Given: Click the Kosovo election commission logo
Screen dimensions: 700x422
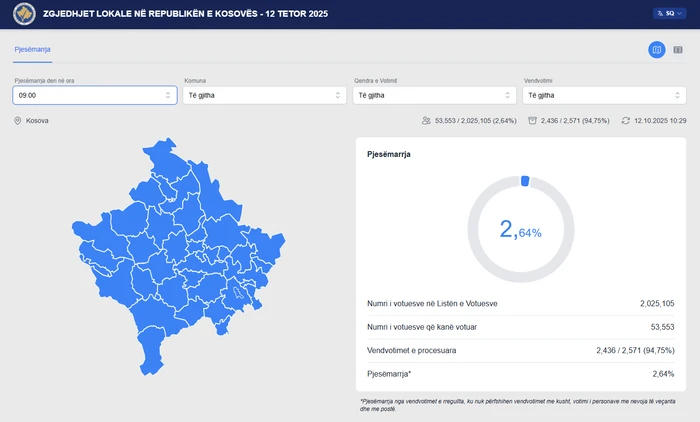Looking at the screenshot, I should click(x=20, y=14).
